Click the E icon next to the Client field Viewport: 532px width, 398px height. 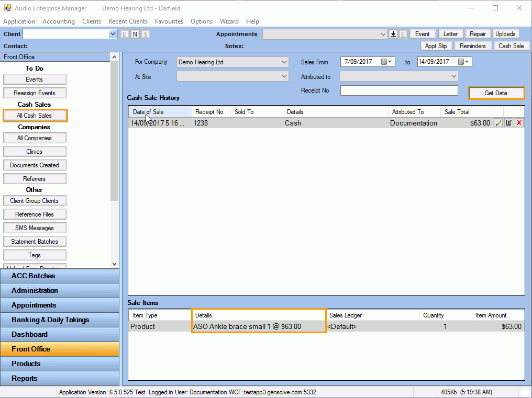click(124, 34)
